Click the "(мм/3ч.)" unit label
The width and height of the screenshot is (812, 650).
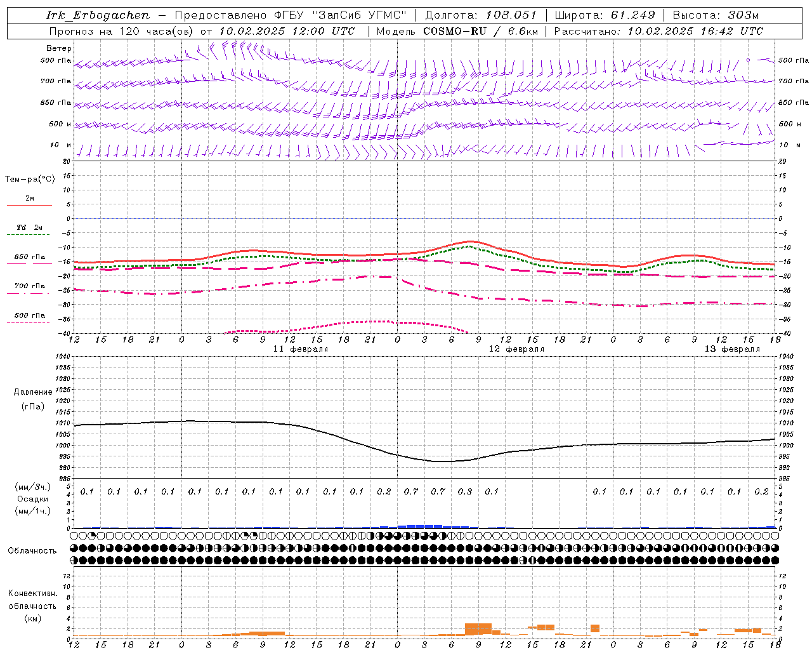click(x=32, y=487)
